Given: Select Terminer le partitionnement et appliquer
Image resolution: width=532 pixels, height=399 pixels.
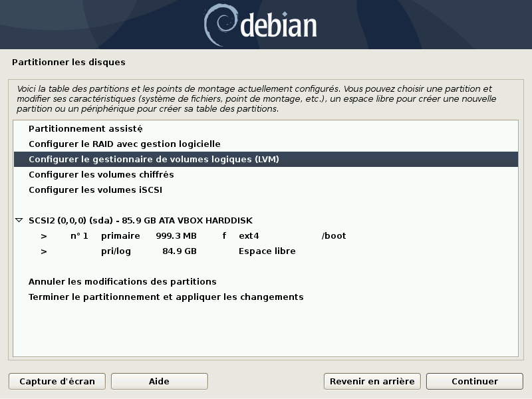Looking at the screenshot, I should (x=166, y=297).
